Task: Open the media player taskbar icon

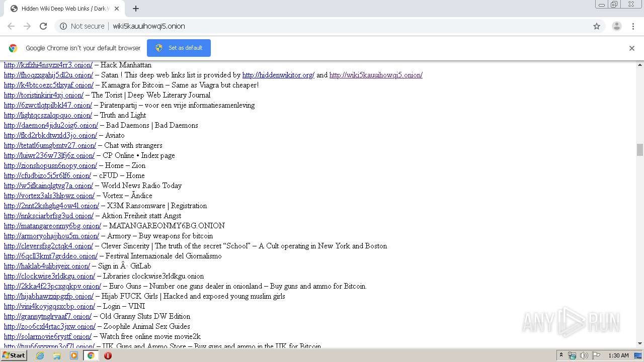Action: (74, 355)
